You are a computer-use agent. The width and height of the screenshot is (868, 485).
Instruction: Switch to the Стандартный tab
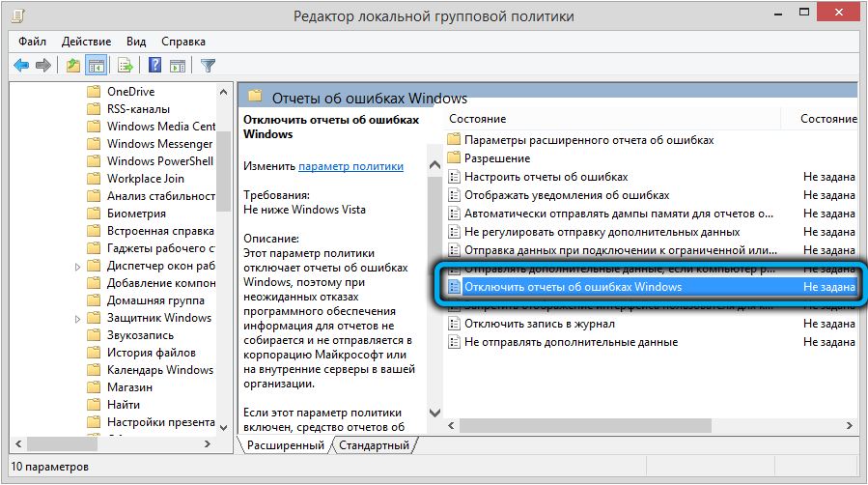pos(375,445)
